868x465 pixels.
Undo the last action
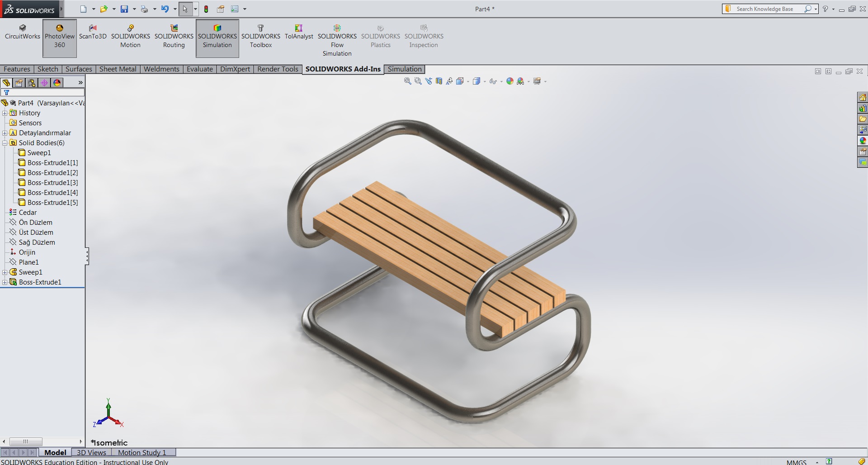(x=165, y=9)
